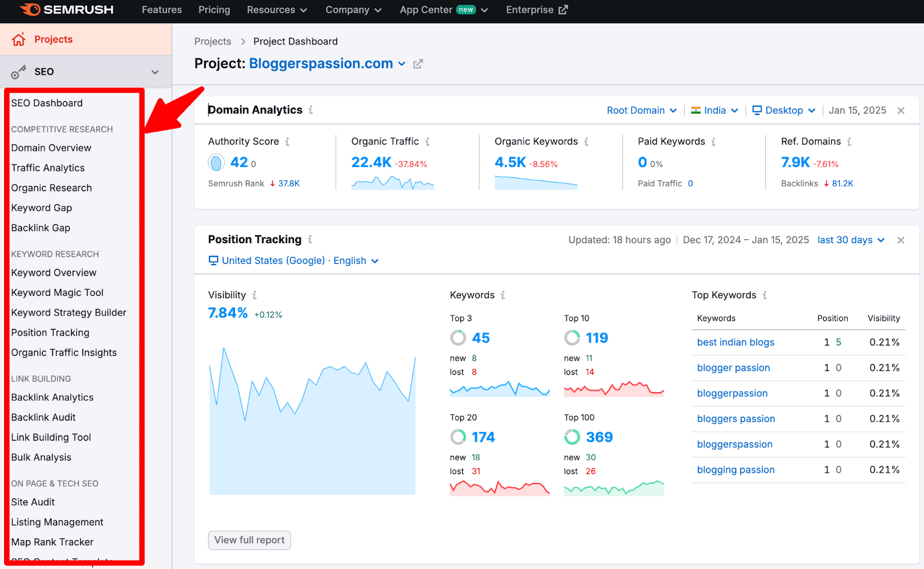Expand the App Center menu
Viewport: 924px width, 569px height.
[x=444, y=10]
